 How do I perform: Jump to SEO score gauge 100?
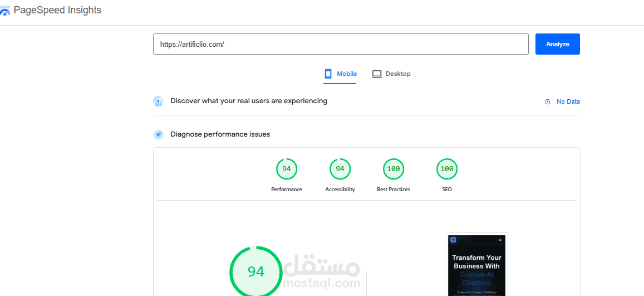click(447, 169)
